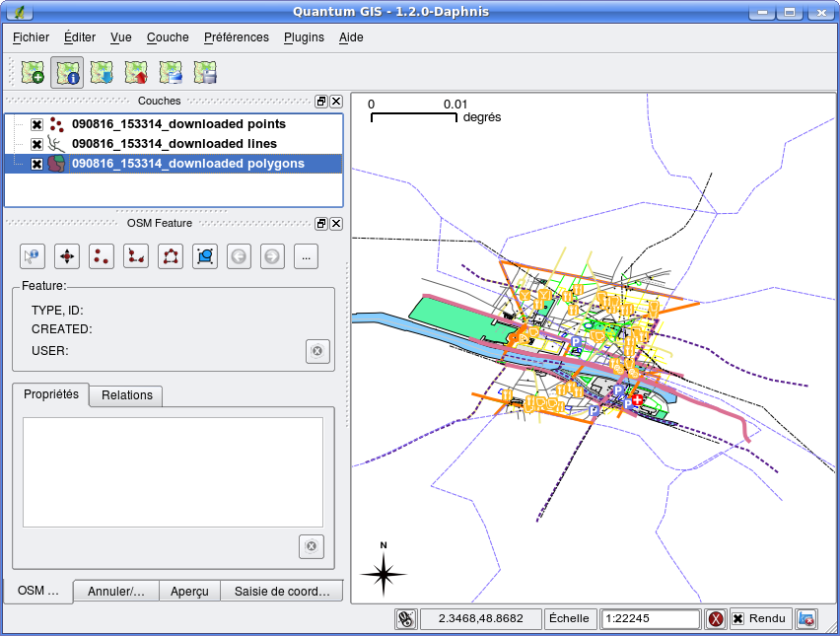Viewport: 840px width, 636px height.
Task: Click the Download OSM data icon
Action: point(102,72)
